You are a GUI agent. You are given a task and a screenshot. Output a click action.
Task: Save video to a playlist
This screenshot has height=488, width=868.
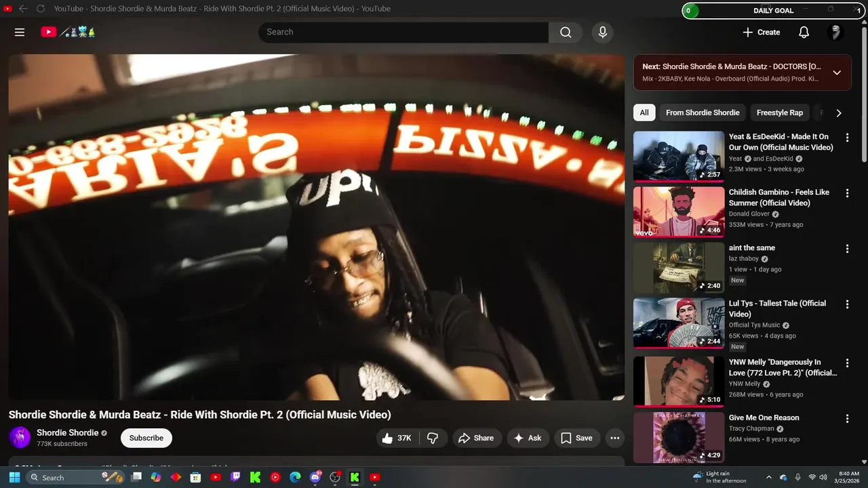tap(576, 438)
